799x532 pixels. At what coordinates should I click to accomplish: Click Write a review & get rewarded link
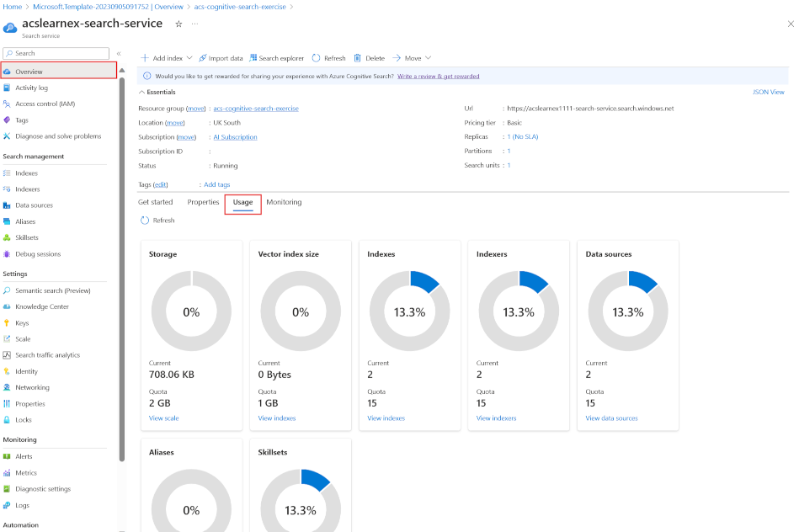pos(438,77)
